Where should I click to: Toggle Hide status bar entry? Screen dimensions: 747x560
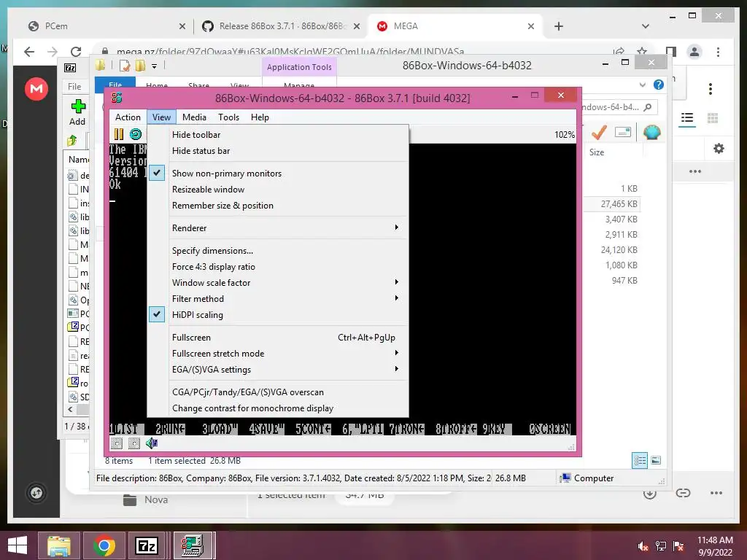278,151
